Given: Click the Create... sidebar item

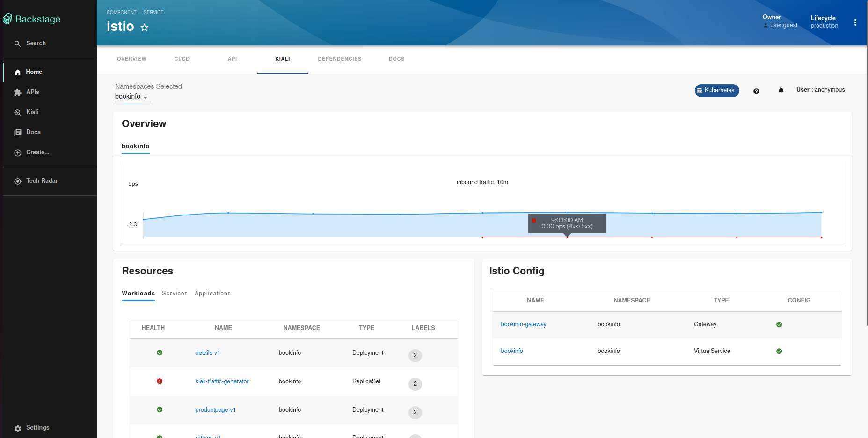Looking at the screenshot, I should tap(37, 152).
